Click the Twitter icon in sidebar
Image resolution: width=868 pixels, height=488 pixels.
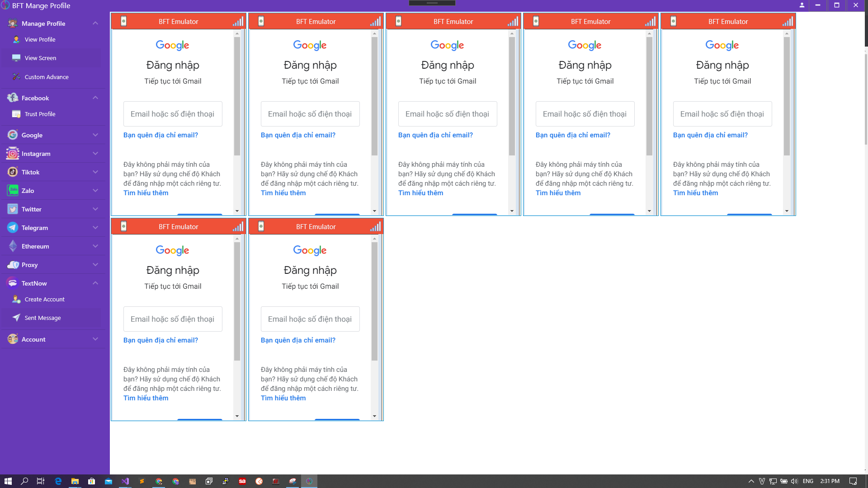[x=13, y=209]
